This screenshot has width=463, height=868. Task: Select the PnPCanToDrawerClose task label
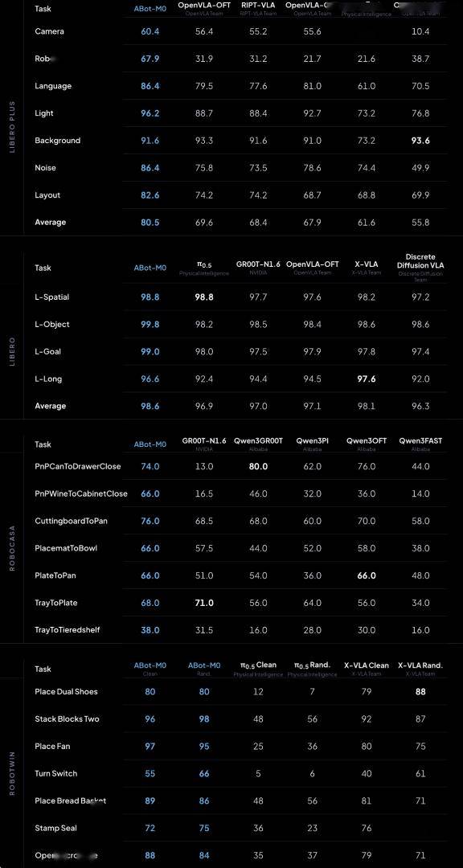[x=77, y=467]
